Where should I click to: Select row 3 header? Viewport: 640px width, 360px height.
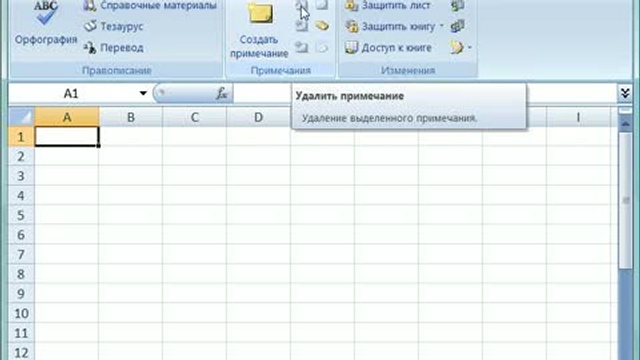21,176
